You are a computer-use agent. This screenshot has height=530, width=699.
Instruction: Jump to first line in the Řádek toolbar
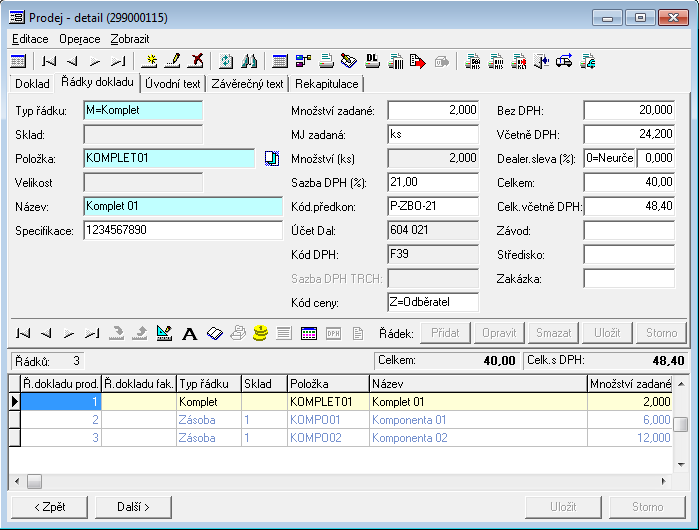pos(23,333)
